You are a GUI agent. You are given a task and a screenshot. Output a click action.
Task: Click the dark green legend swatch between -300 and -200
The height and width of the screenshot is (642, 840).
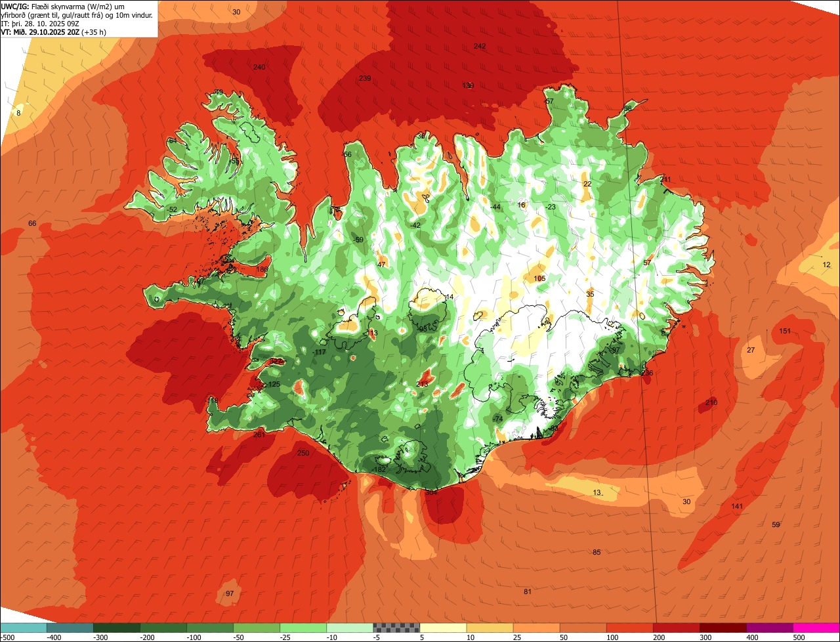117,628
